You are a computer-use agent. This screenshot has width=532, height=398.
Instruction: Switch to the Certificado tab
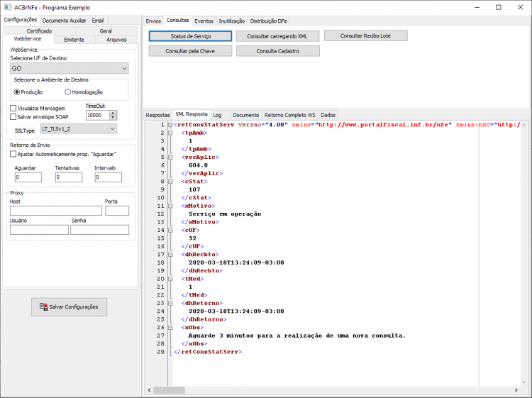click(x=39, y=31)
